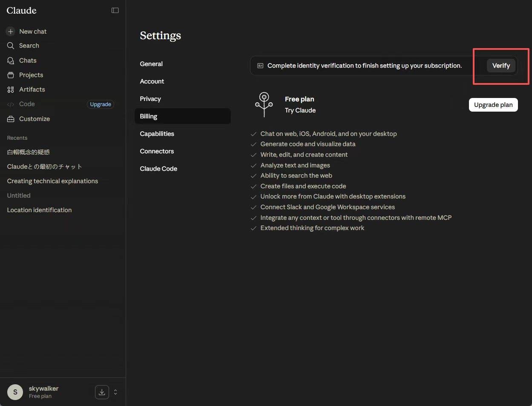Screen dimensions: 532x406
Task: Open recent chat 白帽概念的疑惑
Action: point(29,152)
